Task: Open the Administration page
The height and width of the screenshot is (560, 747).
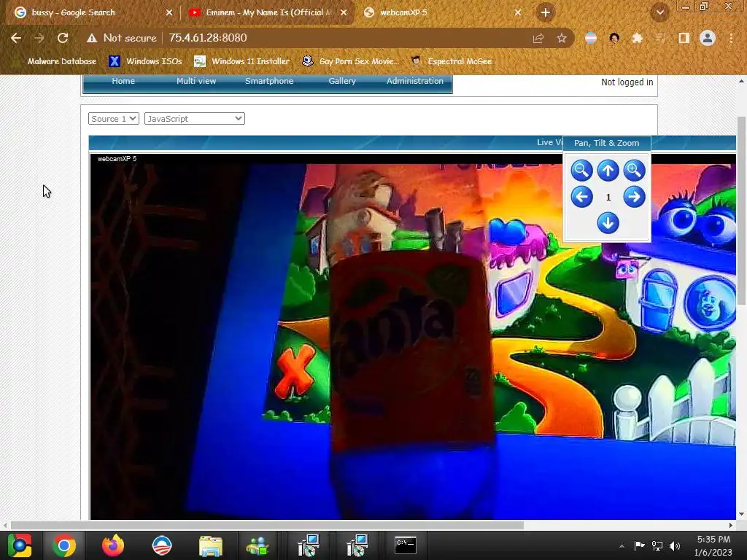Action: [415, 81]
